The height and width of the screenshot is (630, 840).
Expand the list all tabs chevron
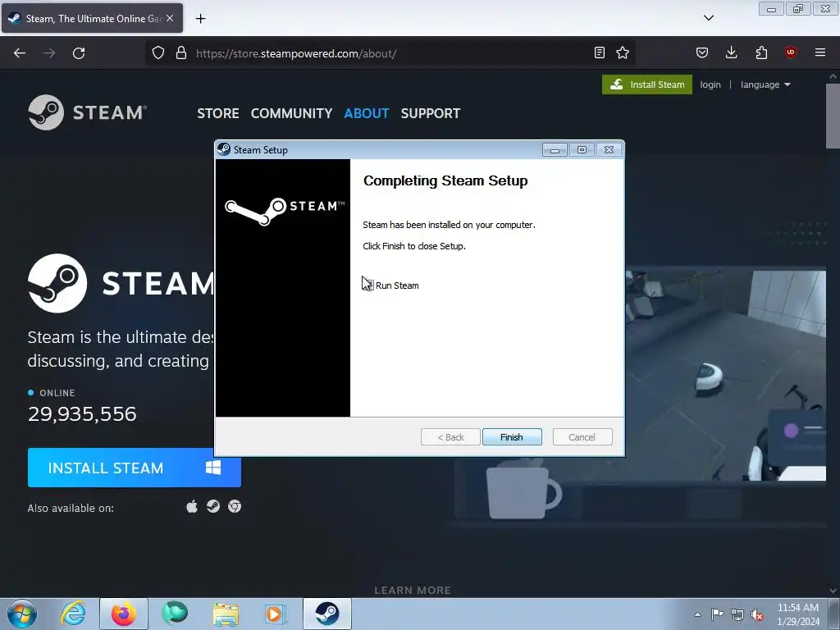[x=709, y=18]
